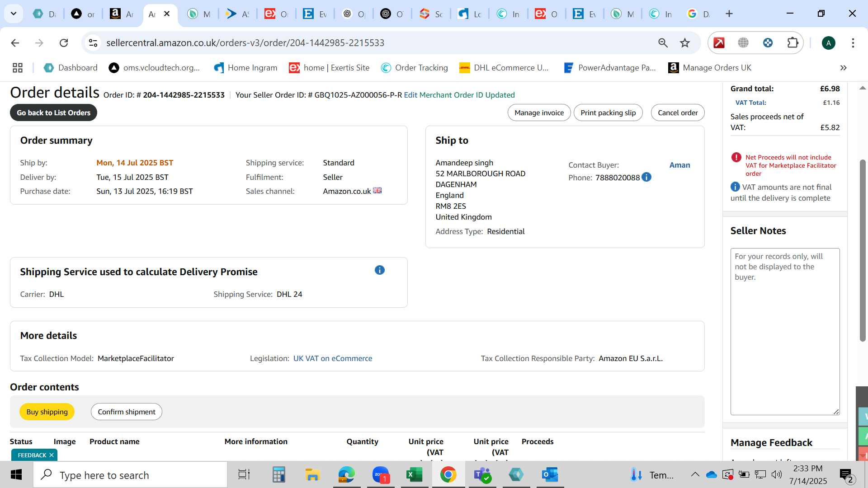Click Windows taskbar search box
Image resolution: width=868 pixels, height=488 pixels.
click(x=130, y=475)
